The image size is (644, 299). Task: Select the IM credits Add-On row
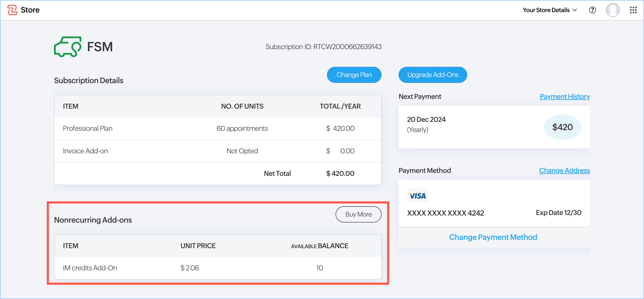pos(218,268)
